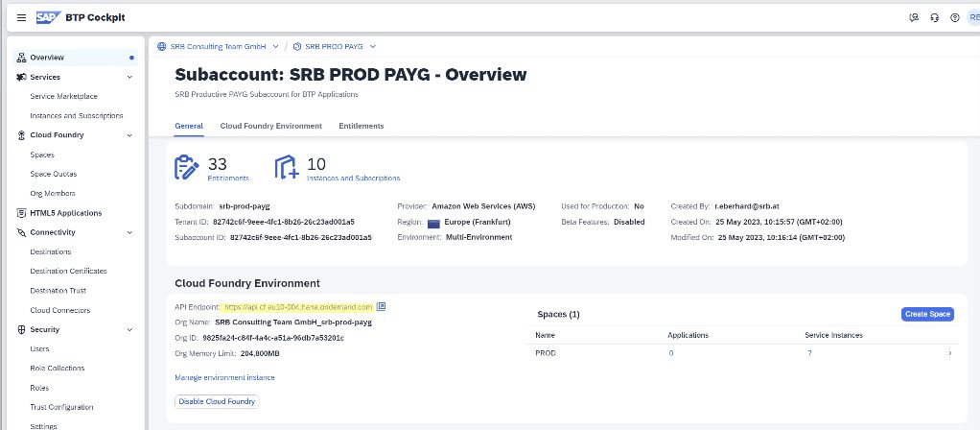Screen dimensions: 980x430
Task: Click the PROD space name
Action: click(546, 353)
